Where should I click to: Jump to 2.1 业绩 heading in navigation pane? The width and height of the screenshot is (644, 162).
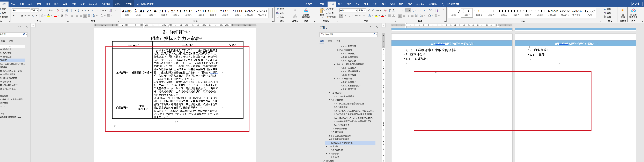pyautogui.click(x=335, y=157)
